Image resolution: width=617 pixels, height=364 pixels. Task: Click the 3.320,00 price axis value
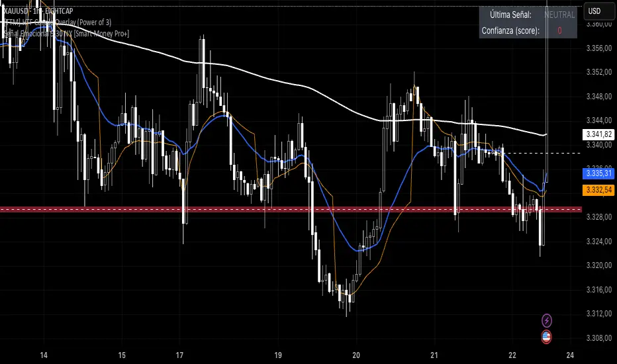pyautogui.click(x=599, y=265)
